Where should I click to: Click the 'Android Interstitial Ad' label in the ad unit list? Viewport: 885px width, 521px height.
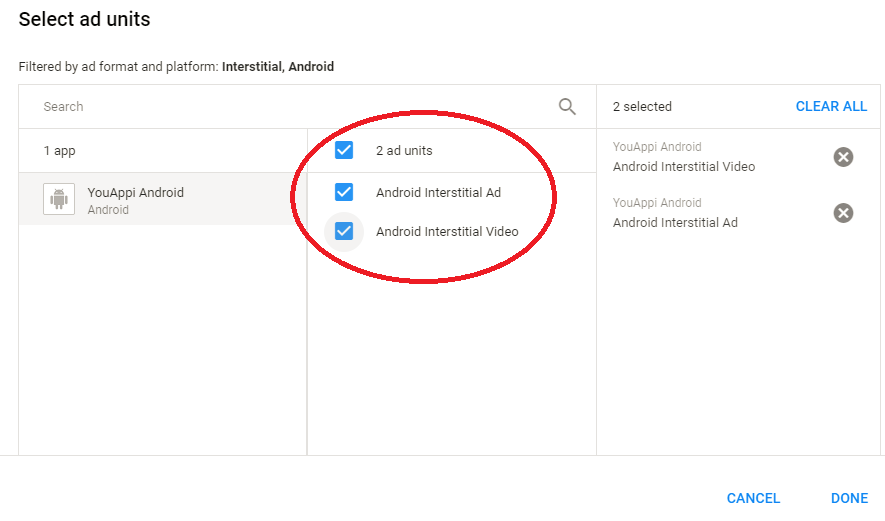point(438,192)
